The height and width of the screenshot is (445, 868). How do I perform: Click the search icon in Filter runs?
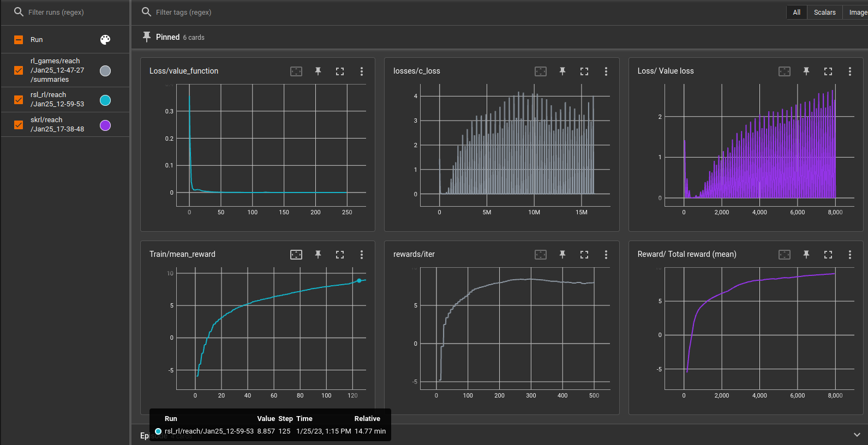point(19,11)
